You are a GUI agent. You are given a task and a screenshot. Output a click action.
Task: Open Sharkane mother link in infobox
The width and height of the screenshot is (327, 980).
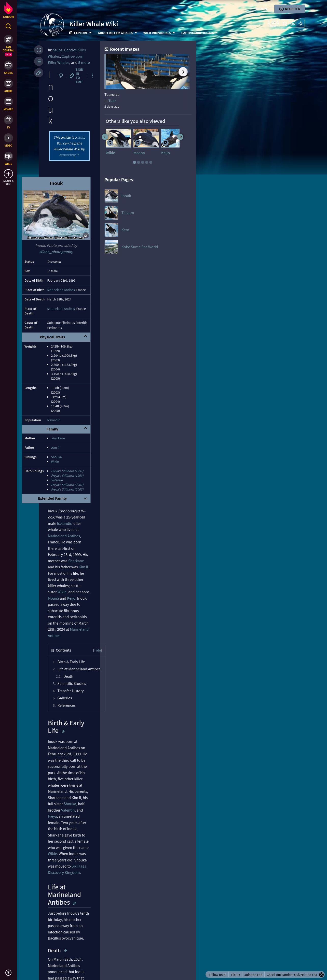tap(58, 438)
